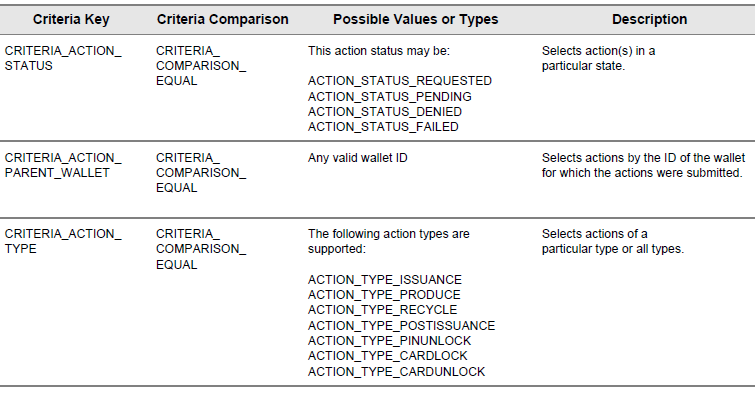This screenshot has width=755, height=394.
Task: Click the Description column header
Action: click(x=650, y=19)
